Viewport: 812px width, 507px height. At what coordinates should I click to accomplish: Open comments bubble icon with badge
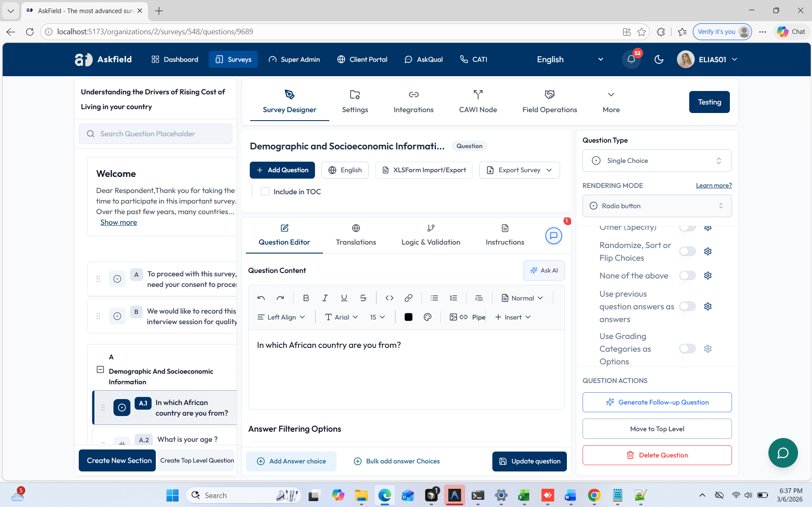pyautogui.click(x=553, y=236)
